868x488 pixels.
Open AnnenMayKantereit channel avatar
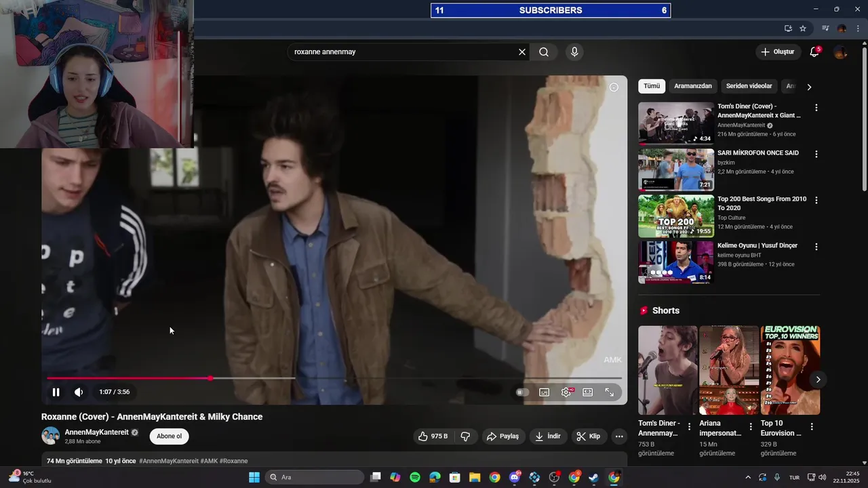tap(50, 436)
